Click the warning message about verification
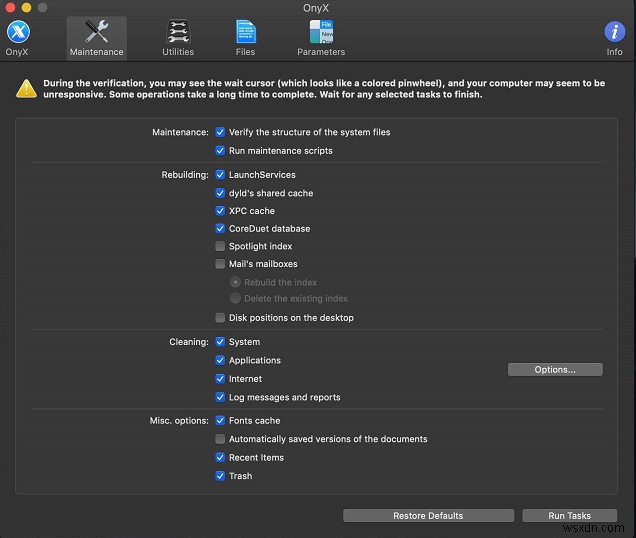Screen dimensions: 636x538 (x=324, y=88)
